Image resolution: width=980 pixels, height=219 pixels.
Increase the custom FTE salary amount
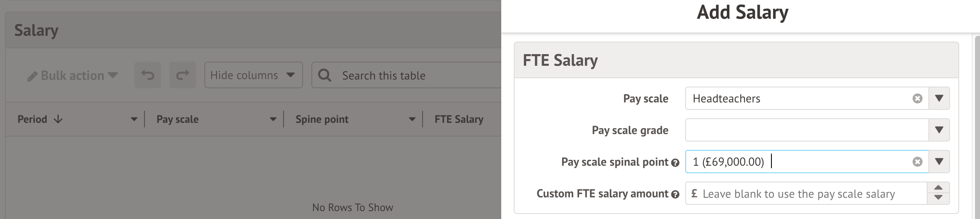(x=938, y=188)
